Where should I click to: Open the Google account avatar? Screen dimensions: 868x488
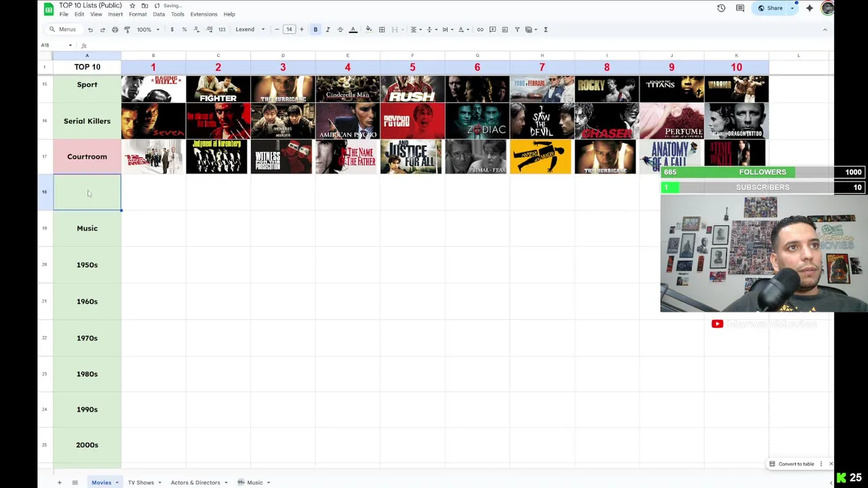click(x=827, y=8)
